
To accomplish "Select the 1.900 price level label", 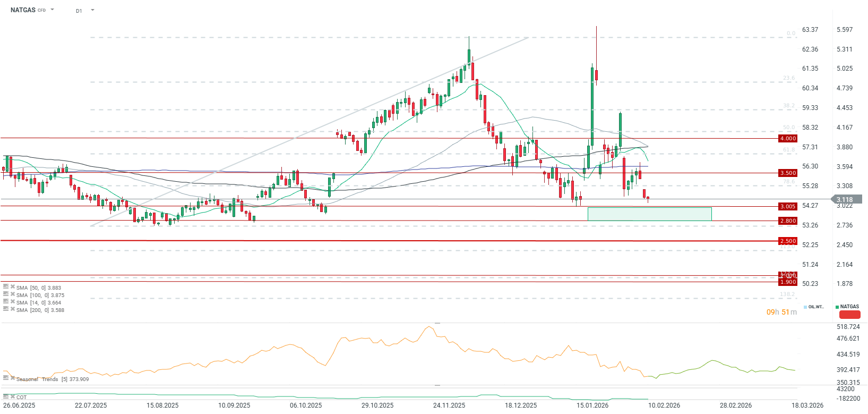I will pyautogui.click(x=788, y=282).
